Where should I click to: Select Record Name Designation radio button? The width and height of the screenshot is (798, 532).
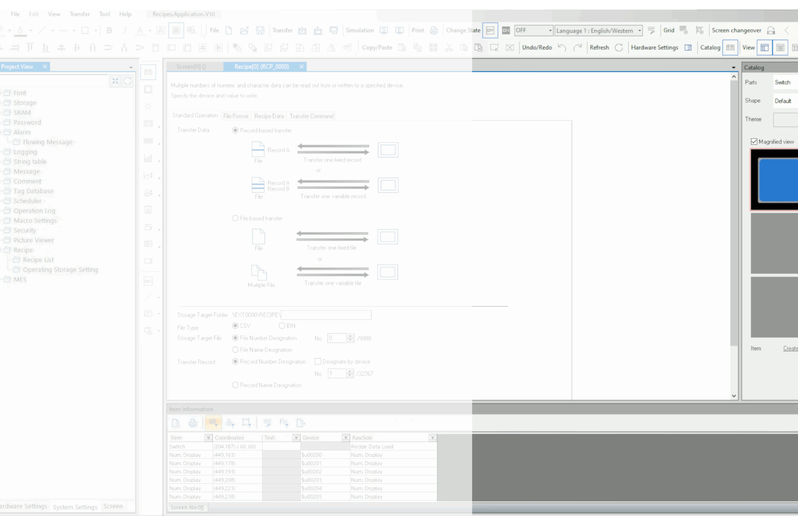[235, 385]
